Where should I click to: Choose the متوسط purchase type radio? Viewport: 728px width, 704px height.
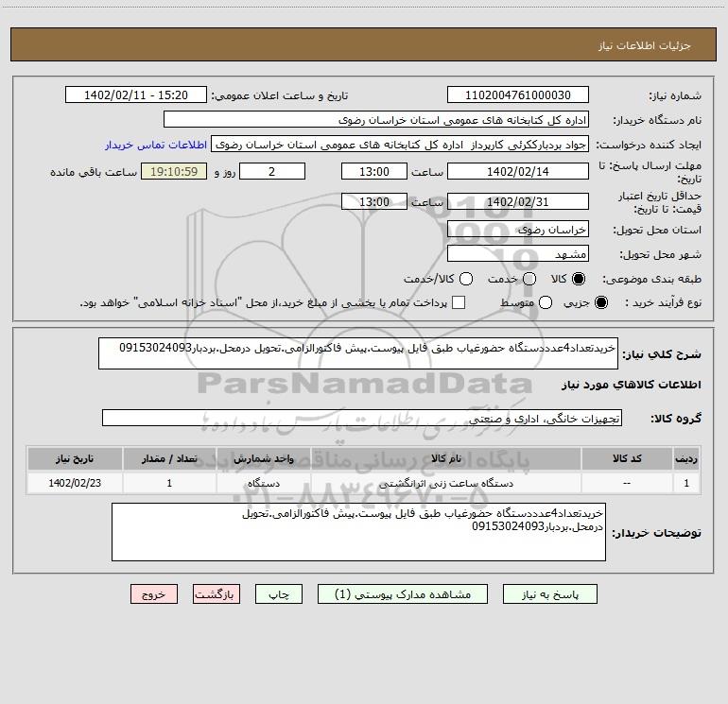click(x=546, y=302)
